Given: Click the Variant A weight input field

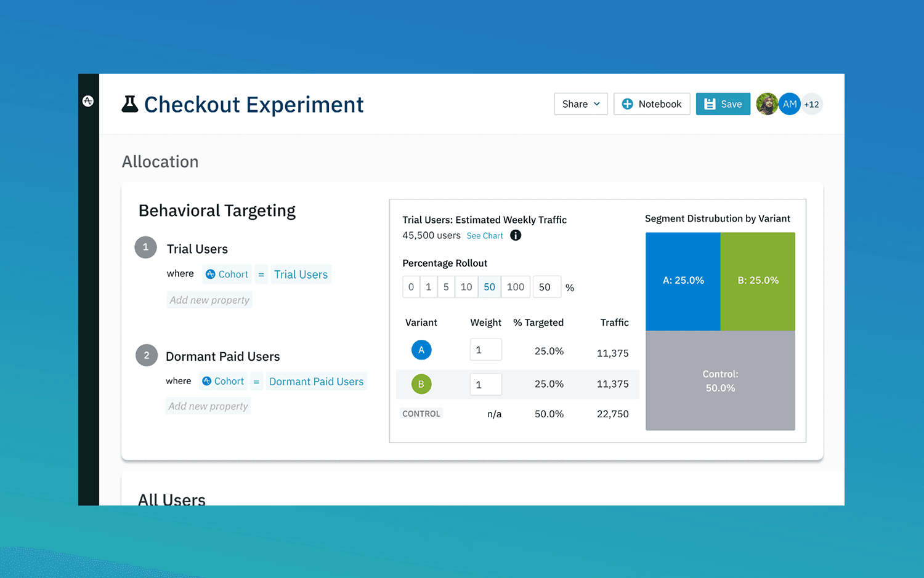Looking at the screenshot, I should 485,349.
